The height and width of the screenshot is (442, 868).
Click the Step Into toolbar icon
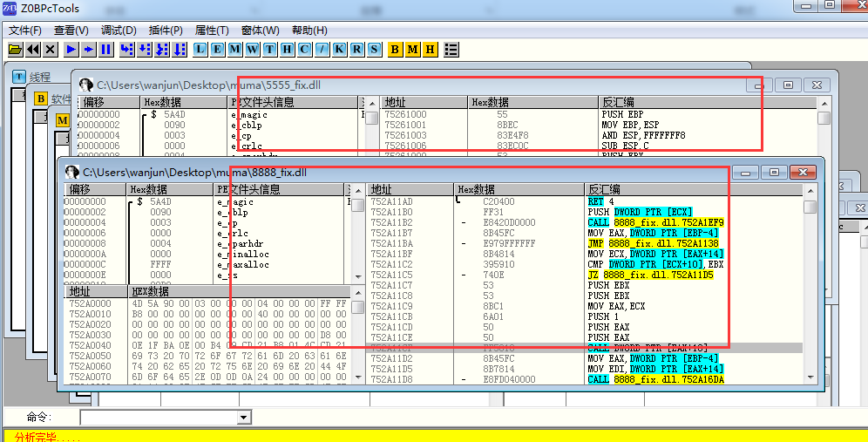[x=126, y=50]
